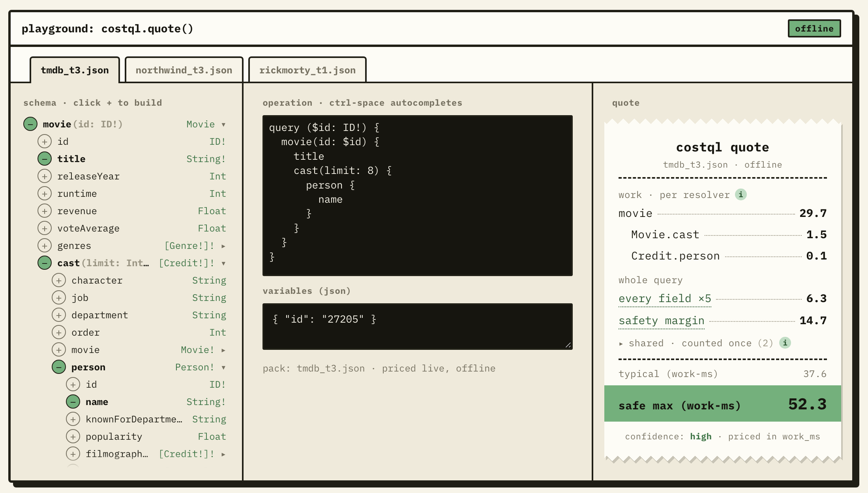
Task: Remove the cast field using its minus toggle
Action: click(x=45, y=263)
